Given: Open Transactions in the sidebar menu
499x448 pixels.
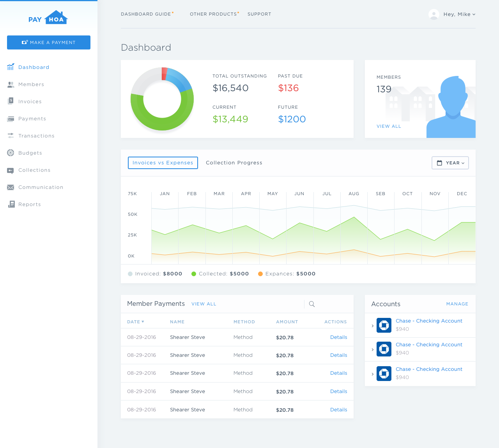Looking at the screenshot, I should 36,136.
